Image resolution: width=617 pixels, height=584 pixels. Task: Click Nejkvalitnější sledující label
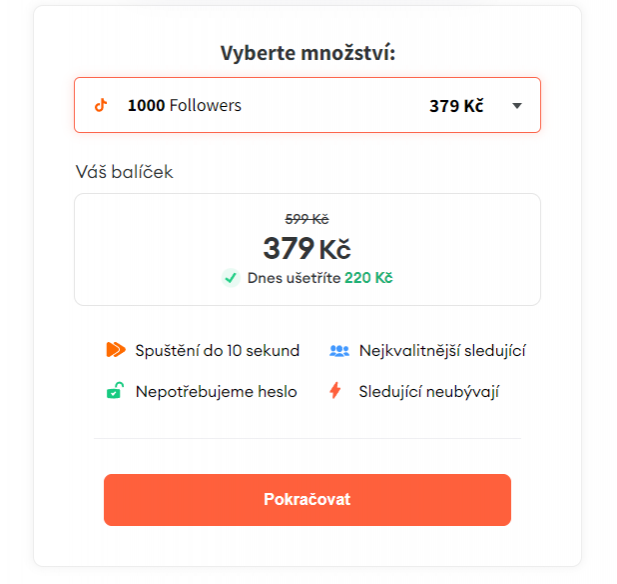442,351
